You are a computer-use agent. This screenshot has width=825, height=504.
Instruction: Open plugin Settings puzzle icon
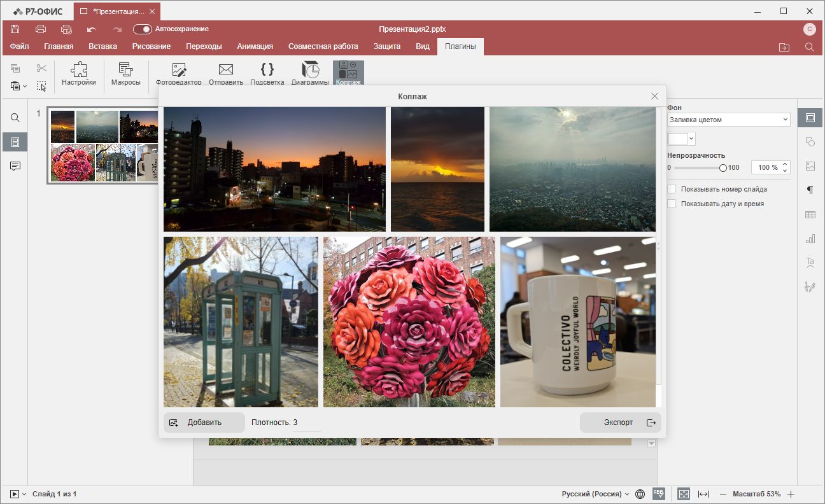79,73
